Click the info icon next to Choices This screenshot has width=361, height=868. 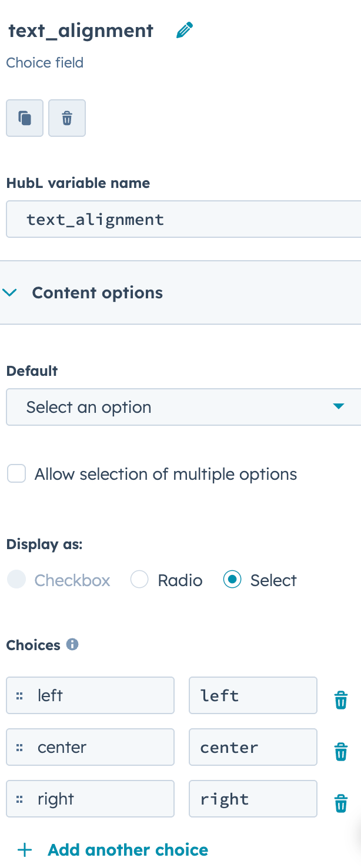pyautogui.click(x=72, y=644)
